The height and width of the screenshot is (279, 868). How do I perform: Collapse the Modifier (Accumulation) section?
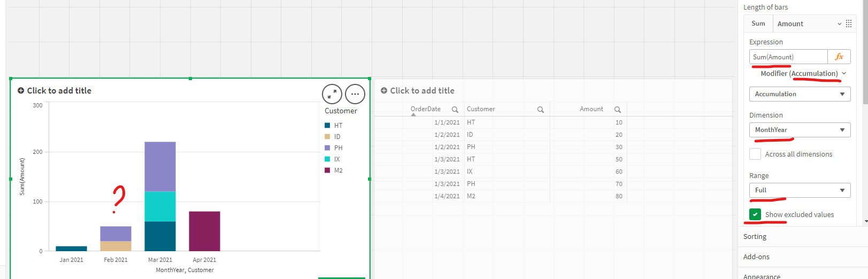click(x=844, y=73)
